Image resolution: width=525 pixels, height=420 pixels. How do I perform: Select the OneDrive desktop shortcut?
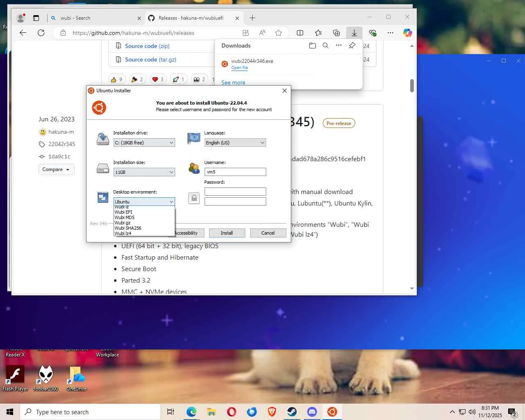[77, 378]
